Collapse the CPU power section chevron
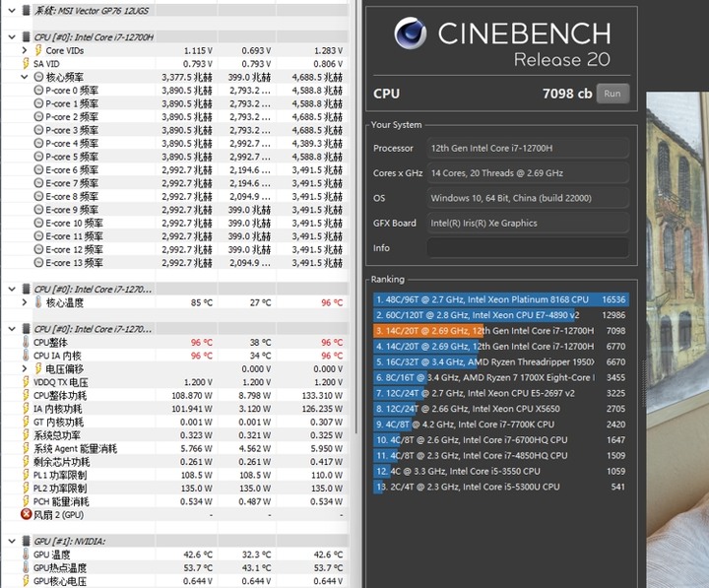Viewport: 709px width, 588px height. (x=12, y=329)
